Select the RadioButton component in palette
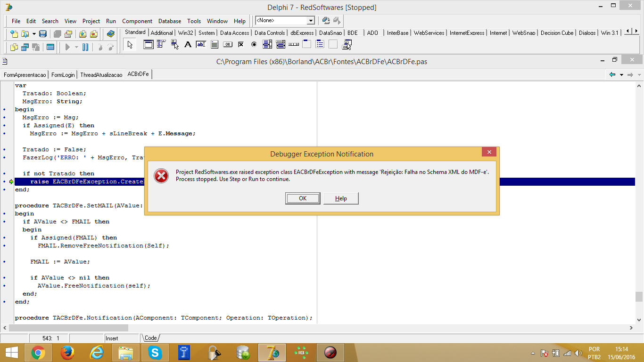The height and width of the screenshot is (362, 644). coord(254,45)
